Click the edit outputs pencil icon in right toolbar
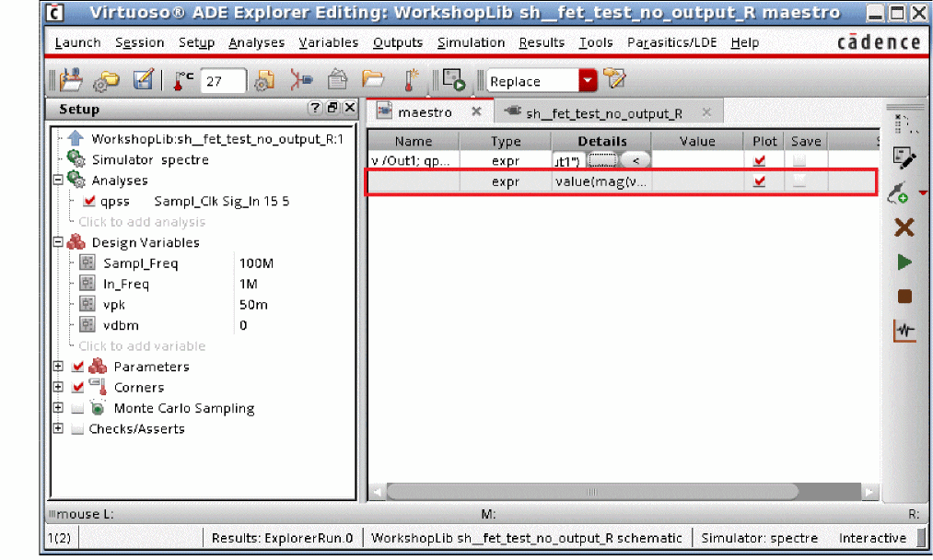Viewport: 933px width, 560px height. click(904, 158)
